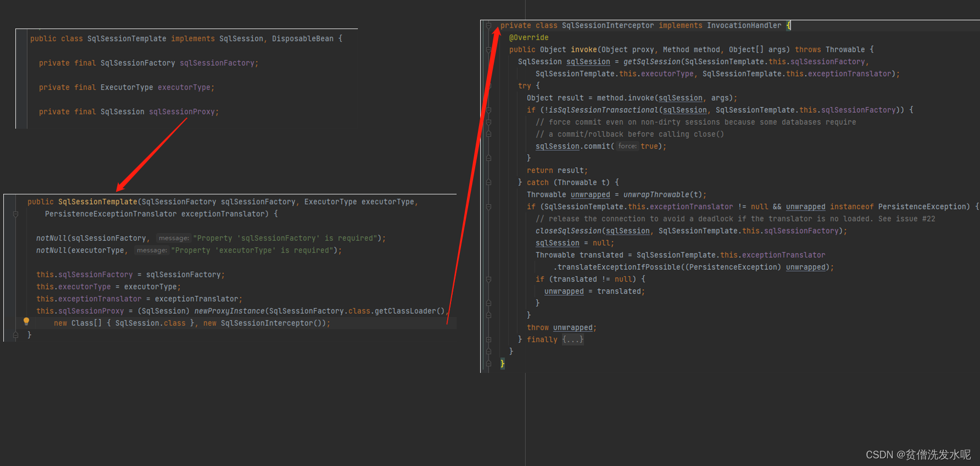
Task: Click the 'See issue #22' comment
Action: point(907,219)
